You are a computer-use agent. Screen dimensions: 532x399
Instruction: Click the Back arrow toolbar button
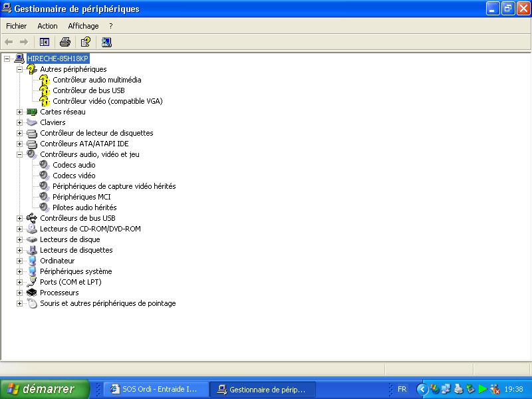[9, 42]
